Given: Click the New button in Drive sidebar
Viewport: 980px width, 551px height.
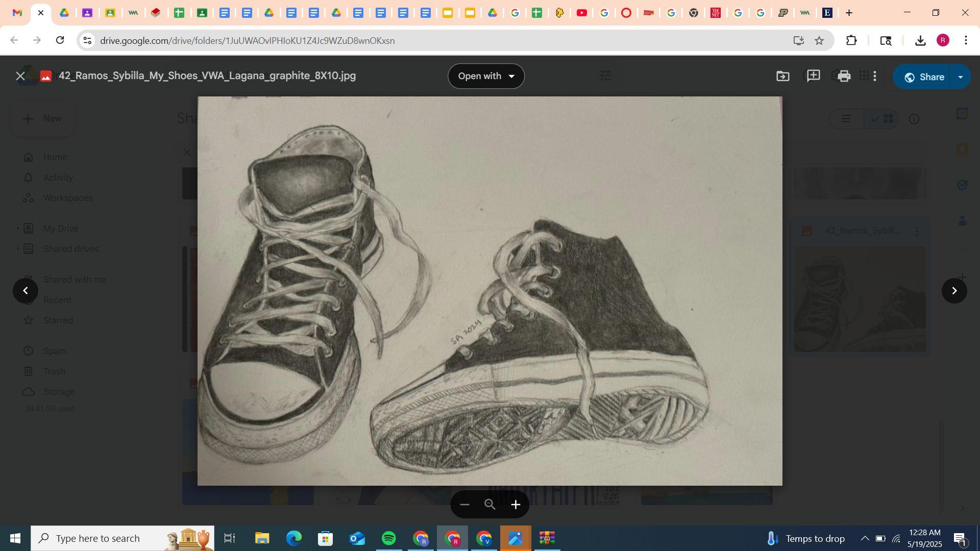Looking at the screenshot, I should point(43,118).
